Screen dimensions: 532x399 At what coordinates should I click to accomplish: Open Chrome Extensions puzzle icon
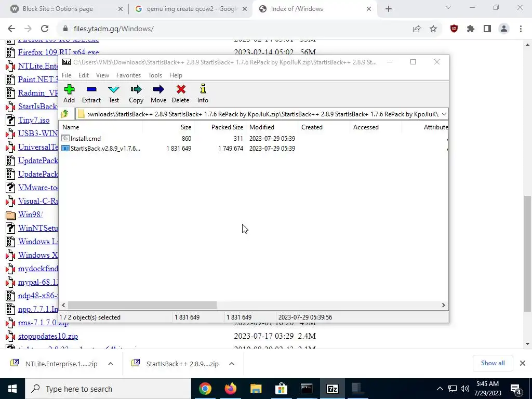point(471,29)
